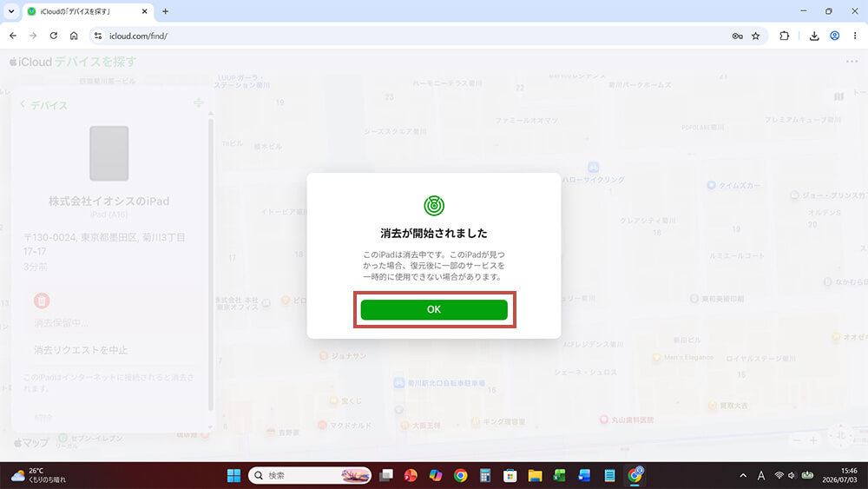Confirm the erase dialog with OK

pos(434,309)
